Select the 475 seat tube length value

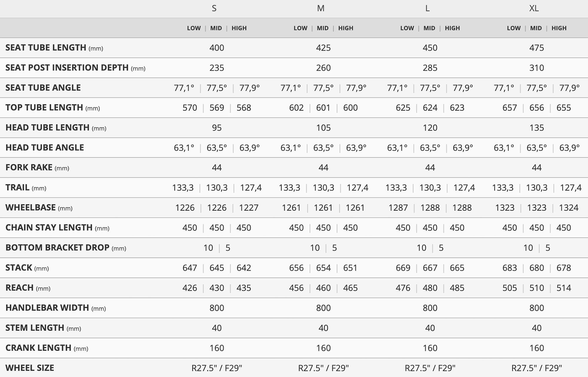[x=537, y=48]
